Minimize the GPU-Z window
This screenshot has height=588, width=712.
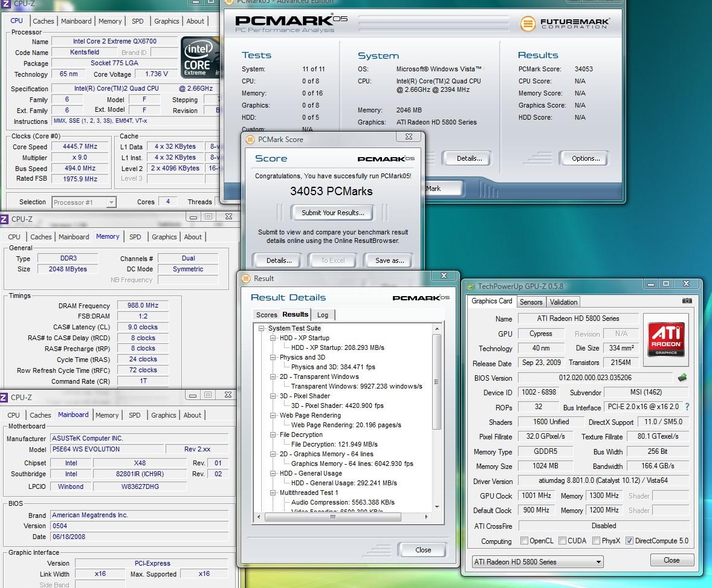point(650,284)
